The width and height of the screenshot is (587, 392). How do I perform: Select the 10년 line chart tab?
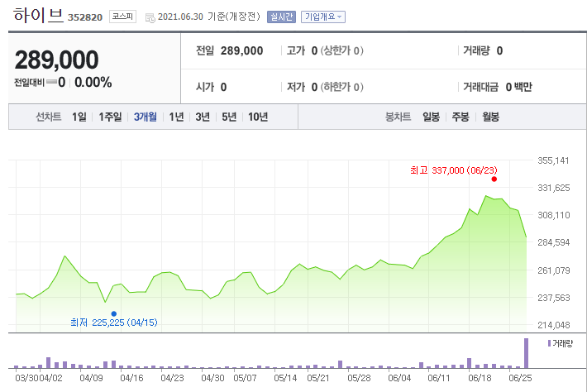point(258,117)
